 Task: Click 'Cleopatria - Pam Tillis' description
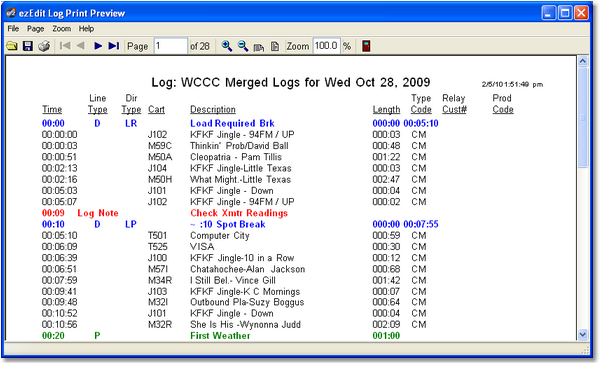tap(236, 157)
